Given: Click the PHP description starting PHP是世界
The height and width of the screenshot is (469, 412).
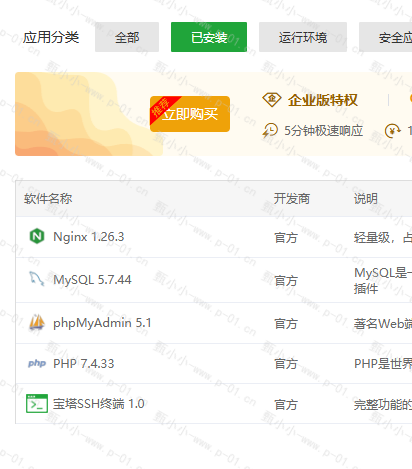Looking at the screenshot, I should [383, 364].
